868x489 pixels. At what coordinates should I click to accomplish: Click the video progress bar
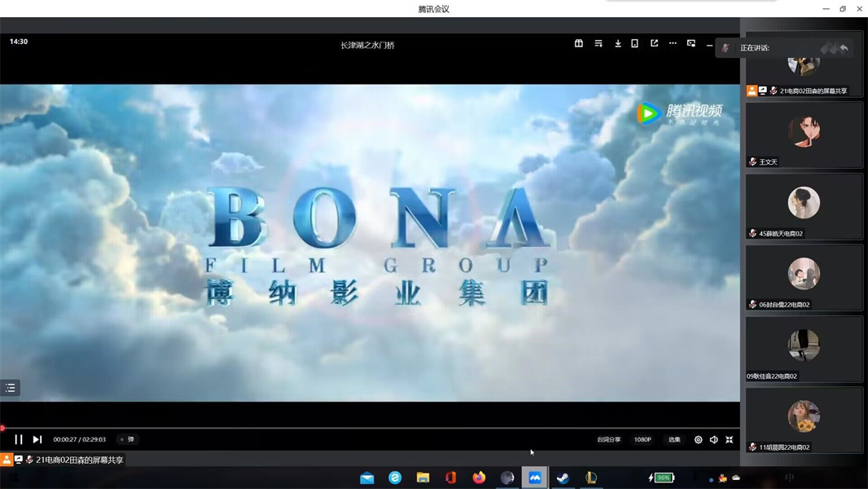tap(366, 428)
